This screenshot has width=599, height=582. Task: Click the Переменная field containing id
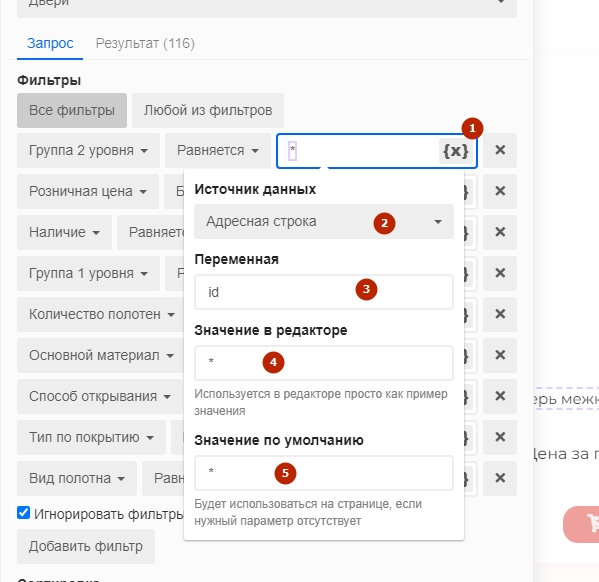click(x=324, y=292)
